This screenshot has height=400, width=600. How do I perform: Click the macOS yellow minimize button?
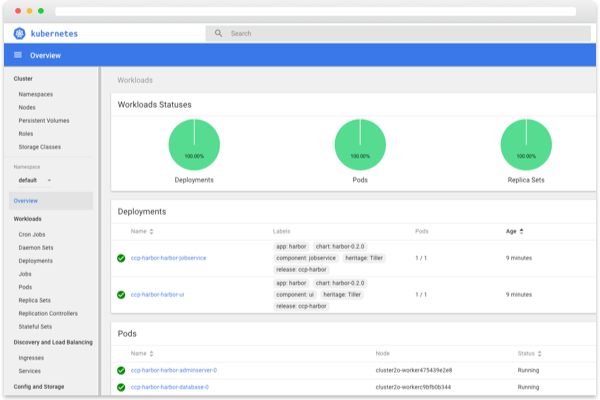point(29,11)
